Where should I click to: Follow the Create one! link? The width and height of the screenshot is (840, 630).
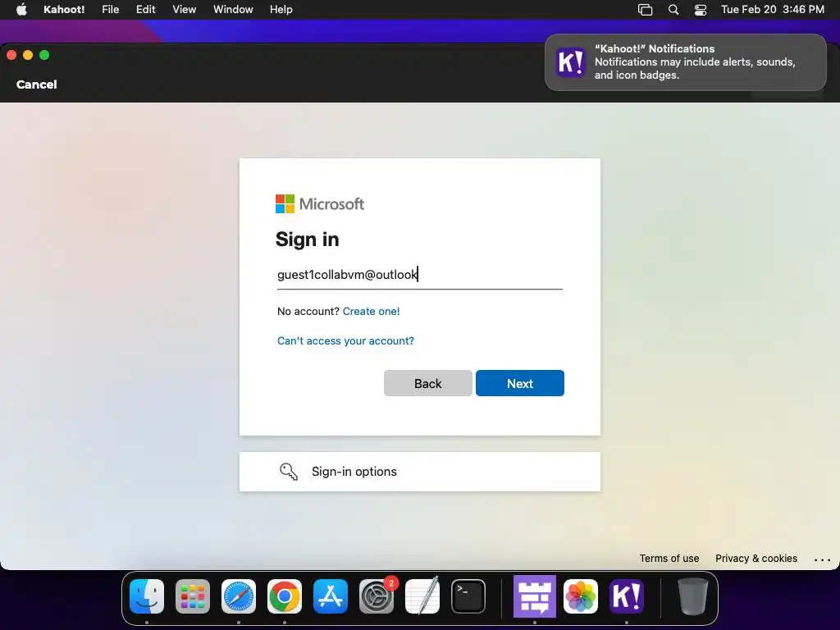pyautogui.click(x=372, y=311)
